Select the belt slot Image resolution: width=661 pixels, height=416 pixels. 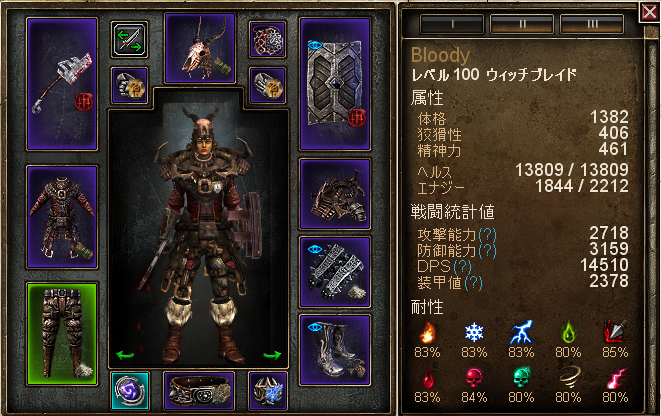(199, 391)
